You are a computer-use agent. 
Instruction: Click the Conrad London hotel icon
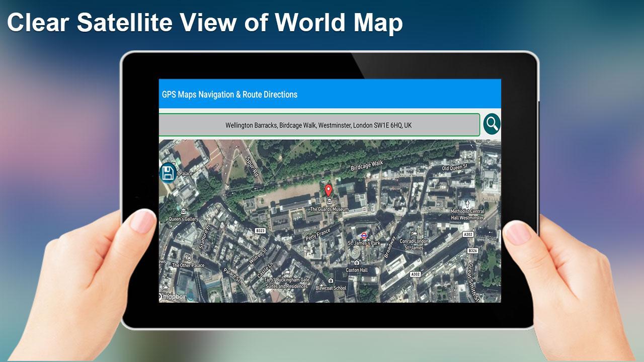pos(414,234)
